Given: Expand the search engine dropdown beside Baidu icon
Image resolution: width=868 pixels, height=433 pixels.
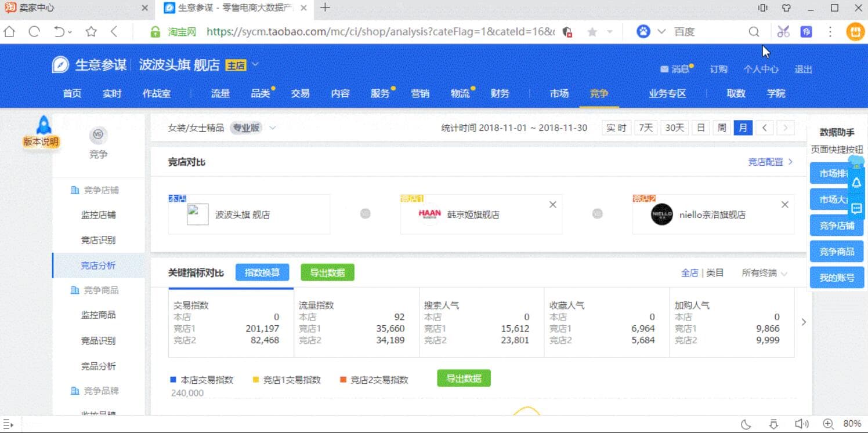Looking at the screenshot, I should (x=661, y=32).
